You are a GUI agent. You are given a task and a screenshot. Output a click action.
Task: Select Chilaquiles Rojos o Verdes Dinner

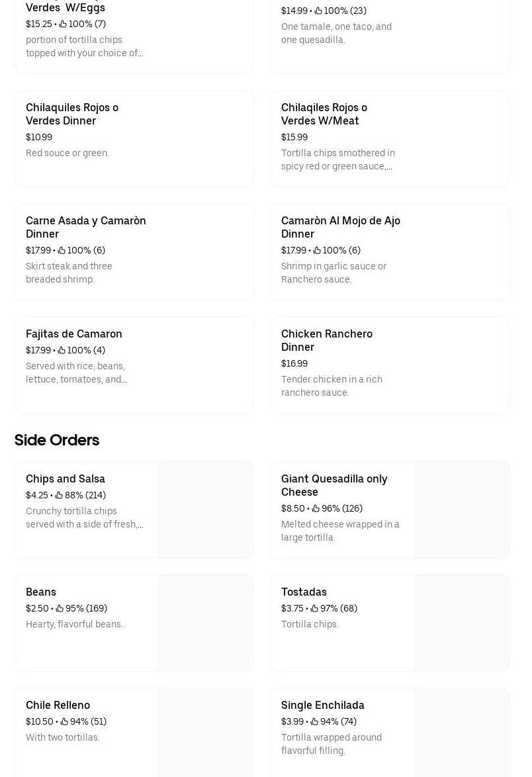(72, 114)
